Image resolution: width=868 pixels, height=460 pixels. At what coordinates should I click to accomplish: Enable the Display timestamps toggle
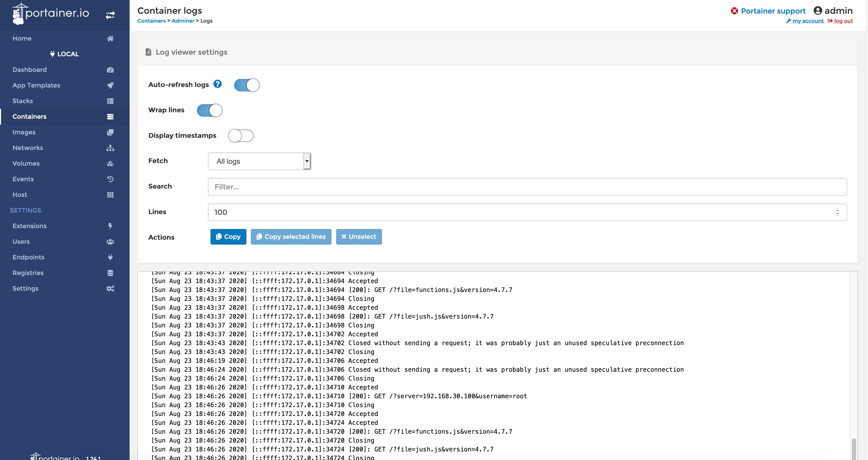point(241,135)
